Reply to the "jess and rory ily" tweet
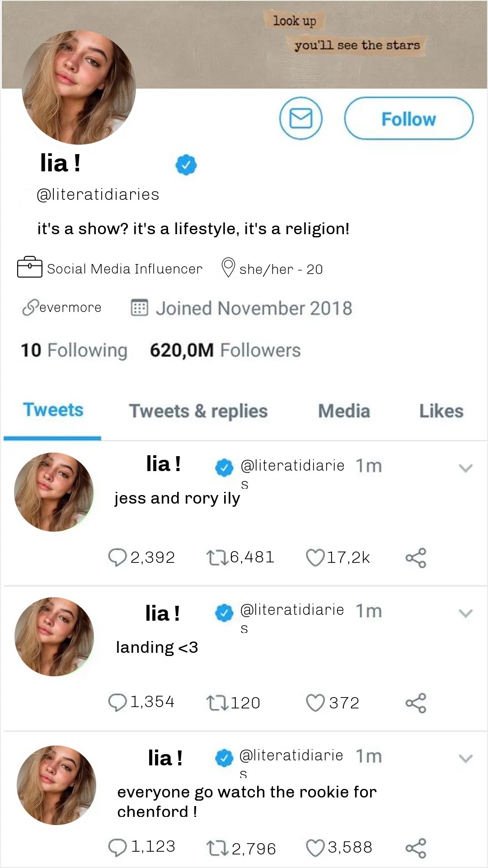The image size is (488, 868). (117, 557)
